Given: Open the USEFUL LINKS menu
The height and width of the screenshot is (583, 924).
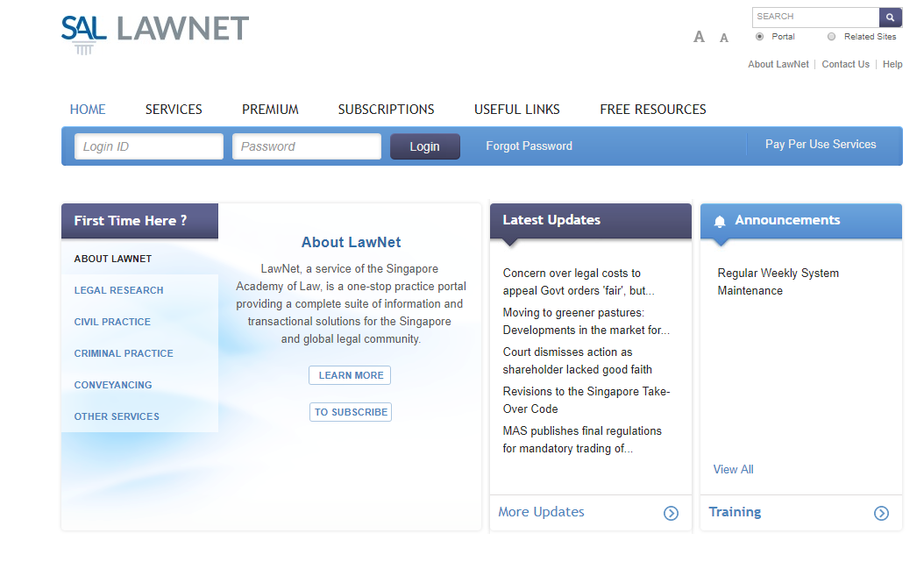Looking at the screenshot, I should (517, 110).
